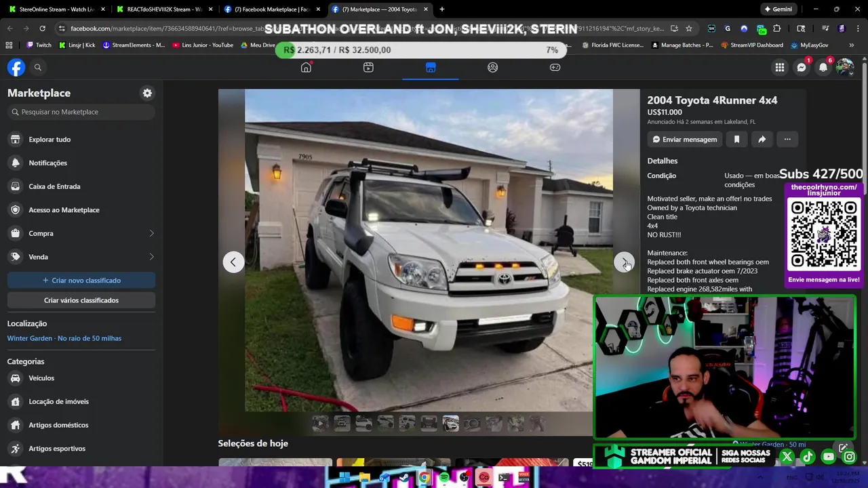Open more options ellipsis for listing
This screenshot has height=488, width=868.
click(x=787, y=139)
